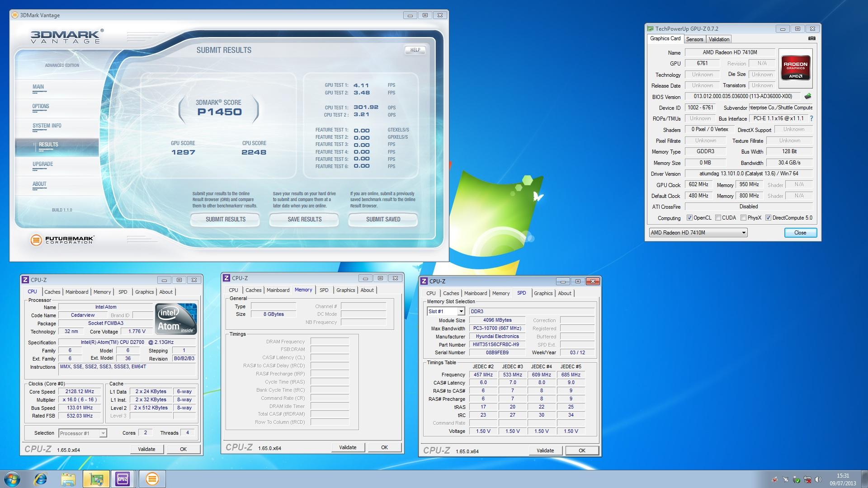Select SYSTEM INFO in the 3DMark sidebar
The width and height of the screenshot is (868, 488).
pyautogui.click(x=47, y=126)
